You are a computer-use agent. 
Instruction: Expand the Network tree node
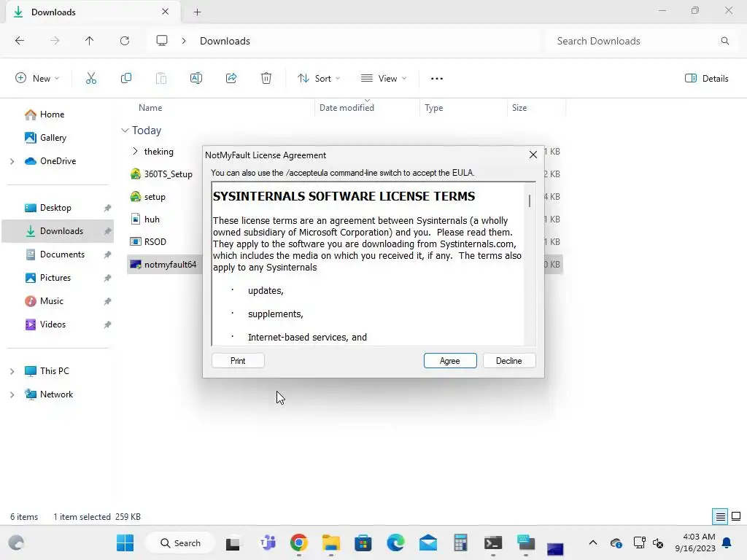[x=12, y=394]
